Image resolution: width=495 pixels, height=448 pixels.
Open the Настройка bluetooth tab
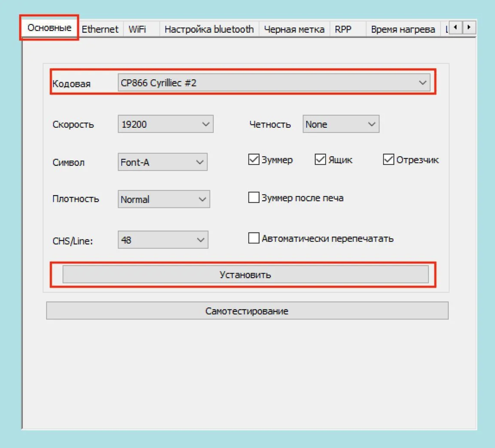point(209,29)
